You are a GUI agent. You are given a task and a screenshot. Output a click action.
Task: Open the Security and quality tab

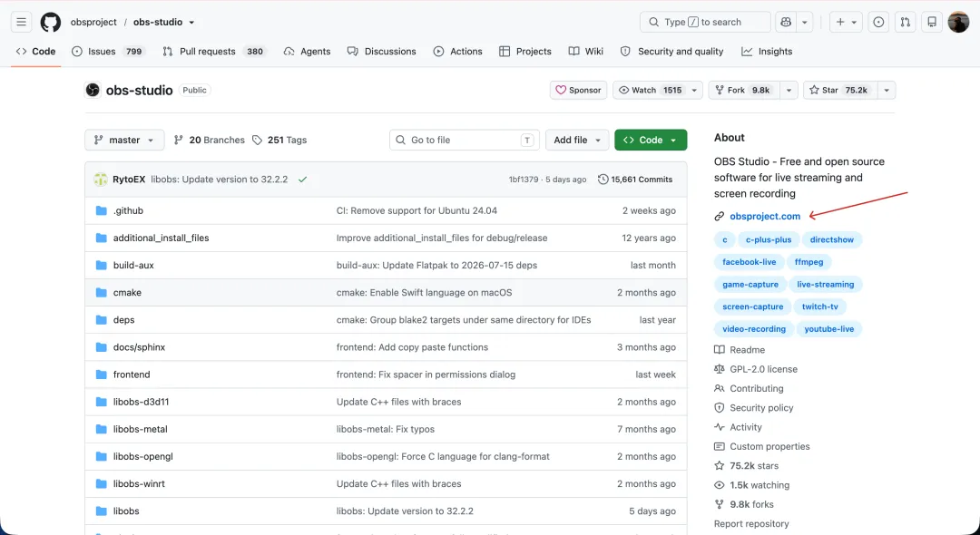(x=671, y=51)
